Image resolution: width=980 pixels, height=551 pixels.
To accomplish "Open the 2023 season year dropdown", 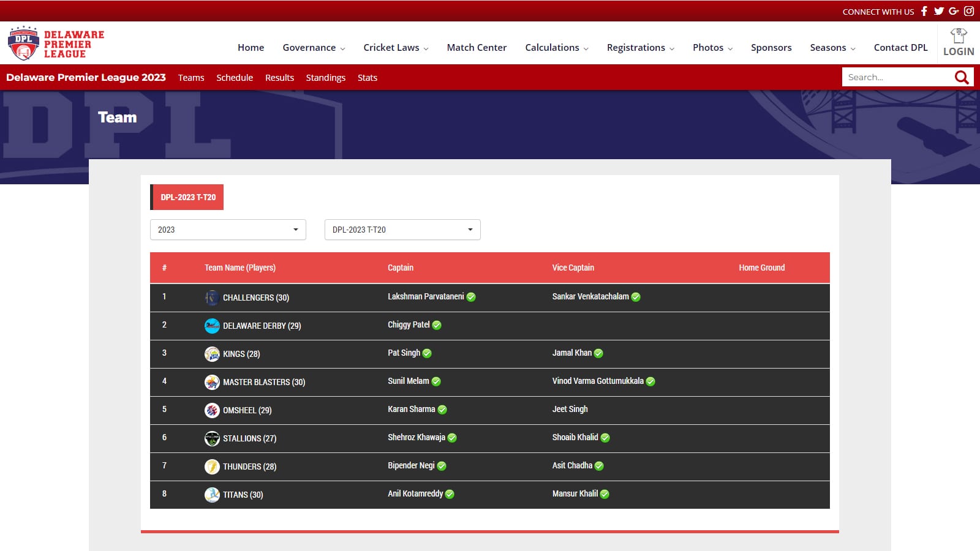I will click(228, 230).
